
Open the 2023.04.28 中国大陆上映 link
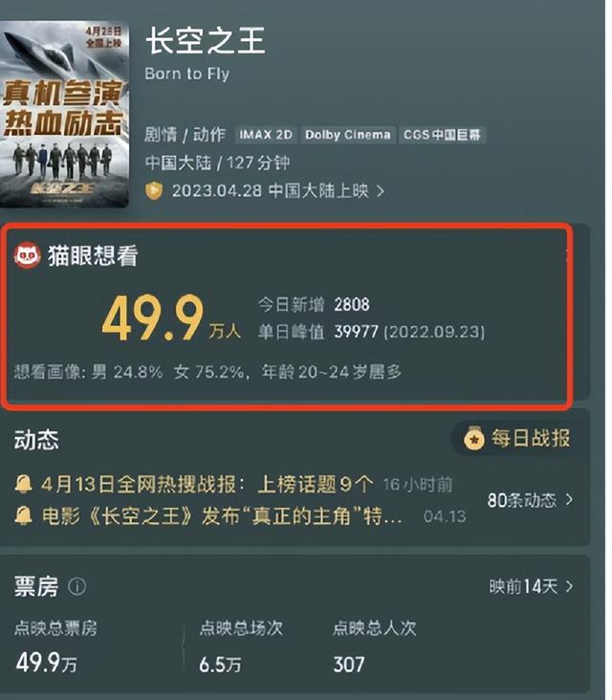tap(271, 191)
